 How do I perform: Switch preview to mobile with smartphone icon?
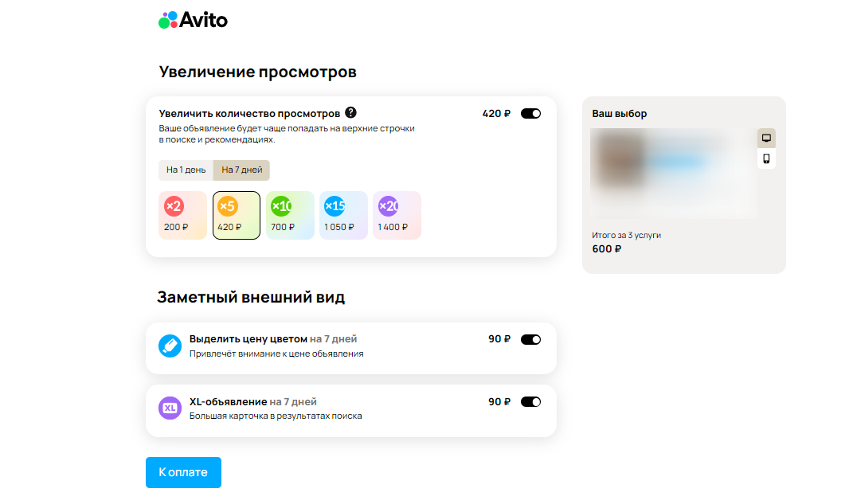(766, 158)
